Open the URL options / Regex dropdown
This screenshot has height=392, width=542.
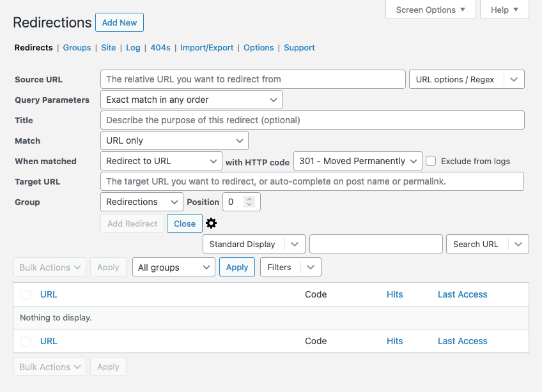pos(467,79)
